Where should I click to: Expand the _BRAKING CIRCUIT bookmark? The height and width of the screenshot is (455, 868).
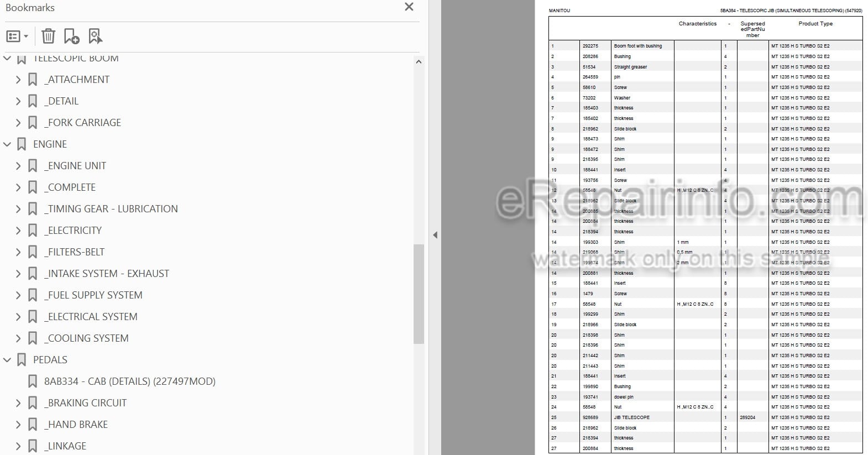(18, 403)
